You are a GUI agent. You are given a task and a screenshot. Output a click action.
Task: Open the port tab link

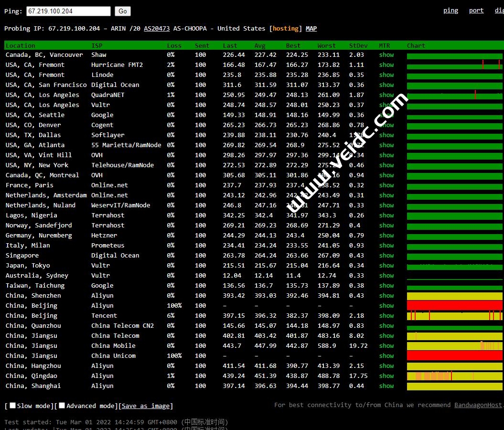pyautogui.click(x=476, y=11)
